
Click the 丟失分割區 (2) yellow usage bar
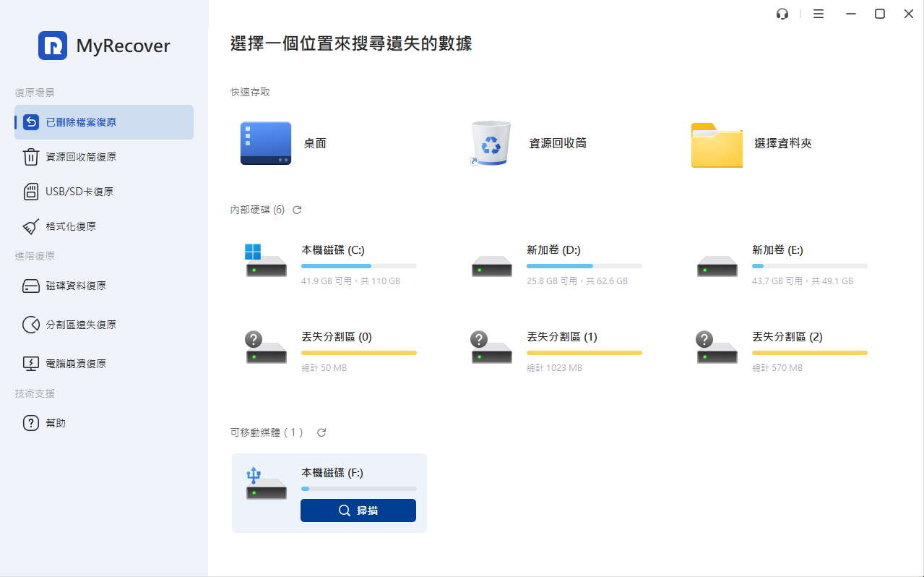click(810, 353)
